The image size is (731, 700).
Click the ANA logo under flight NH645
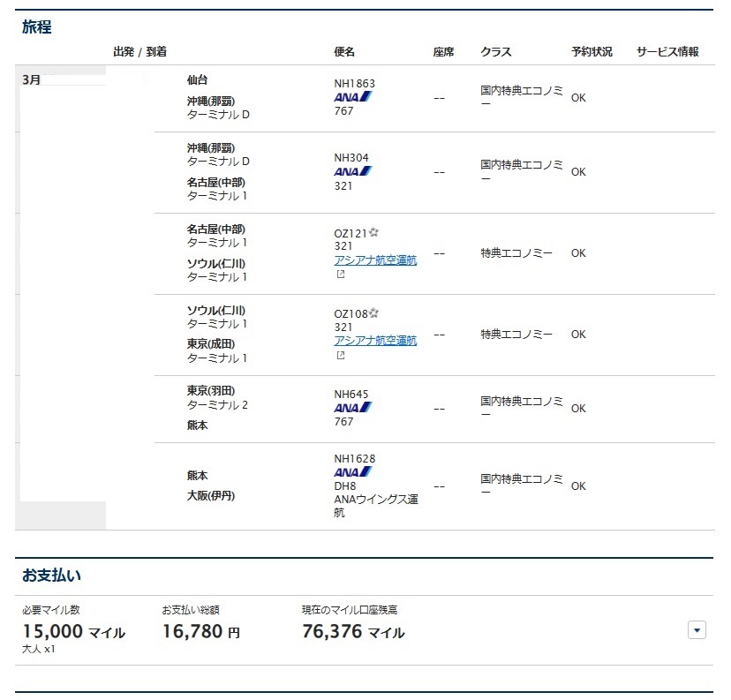pyautogui.click(x=352, y=408)
